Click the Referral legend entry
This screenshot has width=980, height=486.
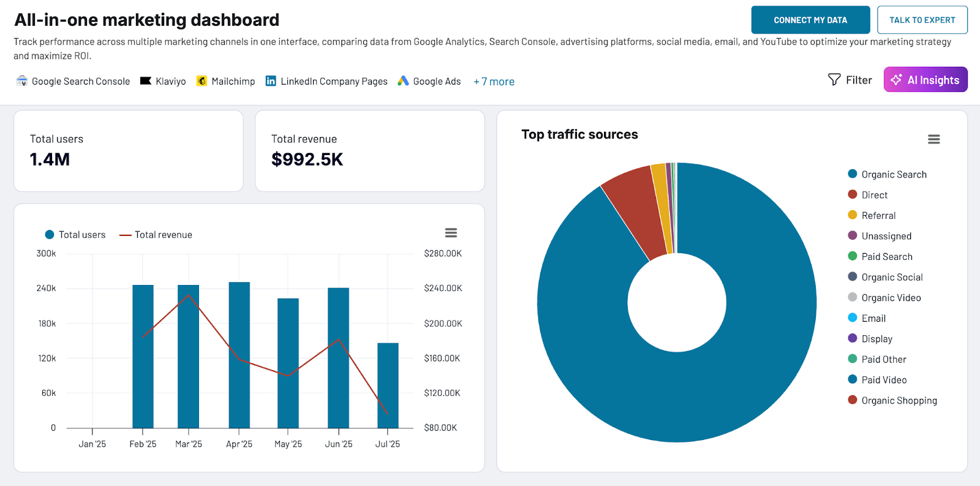click(x=878, y=216)
